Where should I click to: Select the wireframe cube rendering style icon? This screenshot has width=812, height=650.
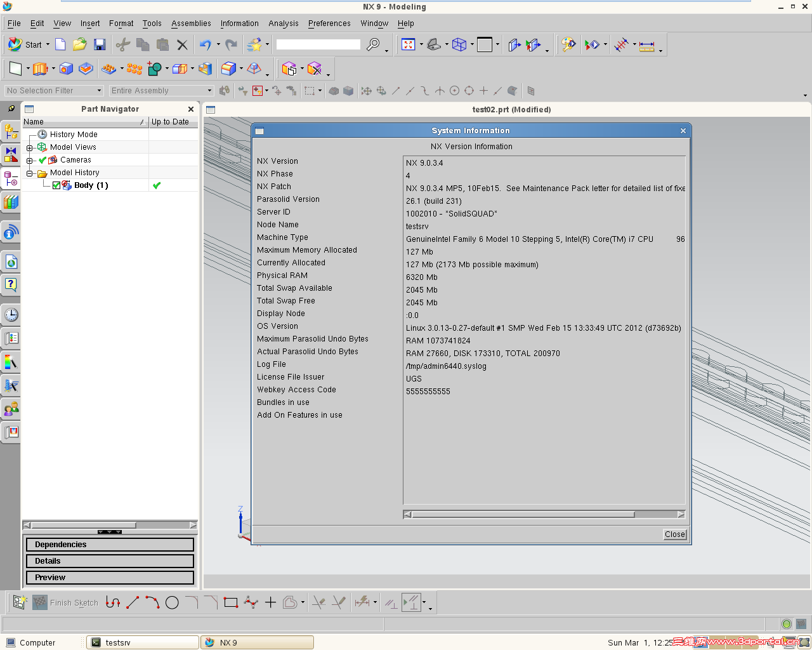(x=459, y=44)
